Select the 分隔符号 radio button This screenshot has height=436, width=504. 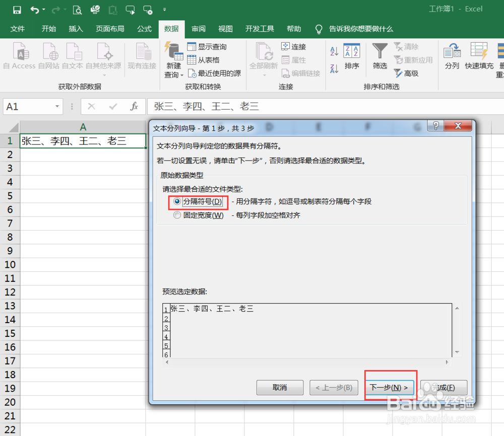[177, 201]
